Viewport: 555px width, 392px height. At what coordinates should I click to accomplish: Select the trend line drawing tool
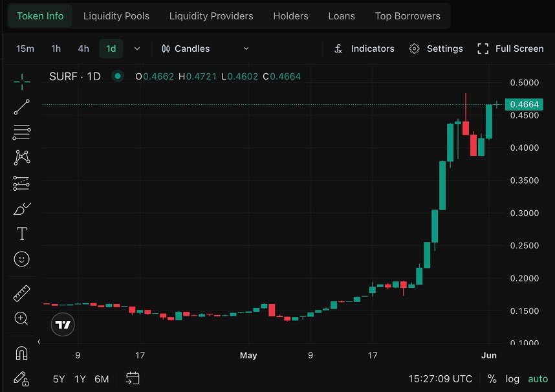click(22, 107)
